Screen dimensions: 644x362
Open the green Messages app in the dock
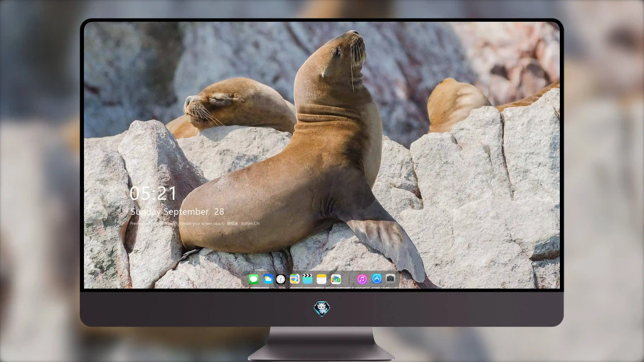254,279
